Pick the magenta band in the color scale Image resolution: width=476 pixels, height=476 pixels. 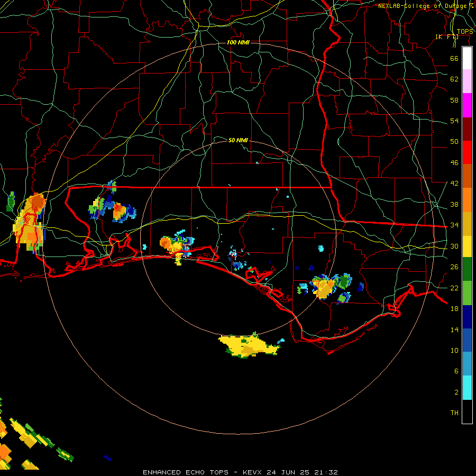click(467, 105)
